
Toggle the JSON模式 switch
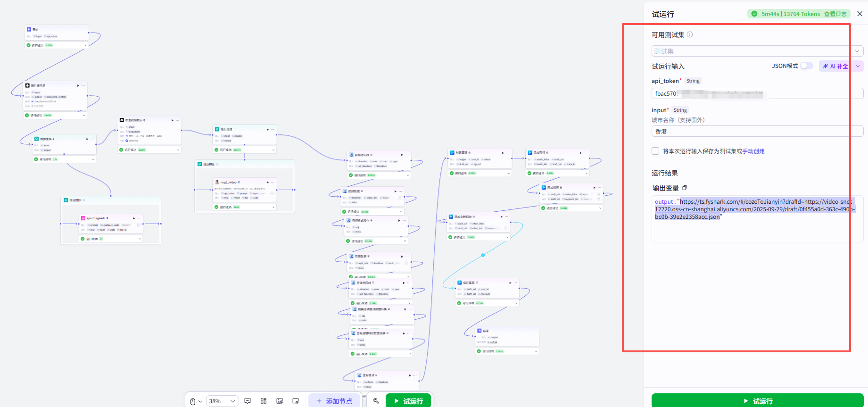[x=807, y=66]
